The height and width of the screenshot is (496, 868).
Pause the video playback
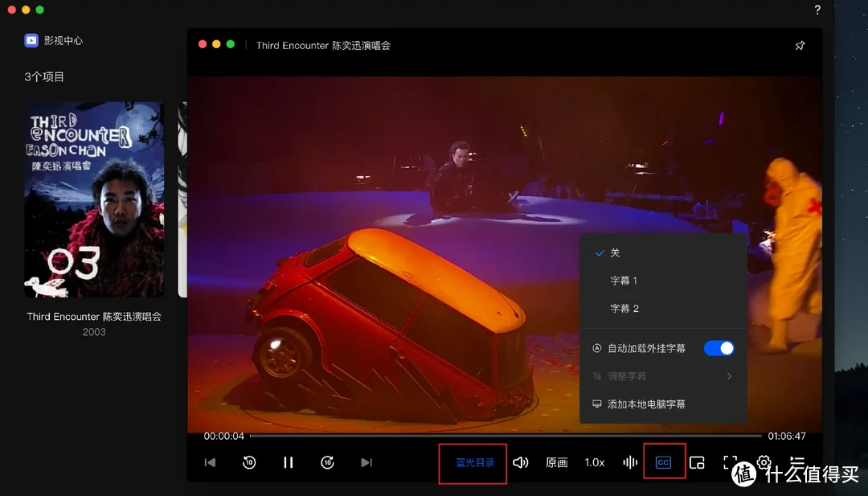click(288, 462)
